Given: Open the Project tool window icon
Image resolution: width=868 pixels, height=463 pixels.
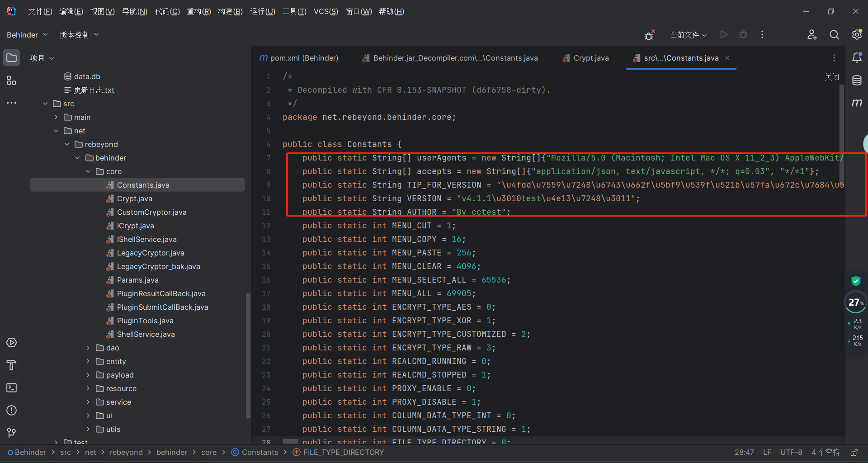Looking at the screenshot, I should [x=11, y=58].
